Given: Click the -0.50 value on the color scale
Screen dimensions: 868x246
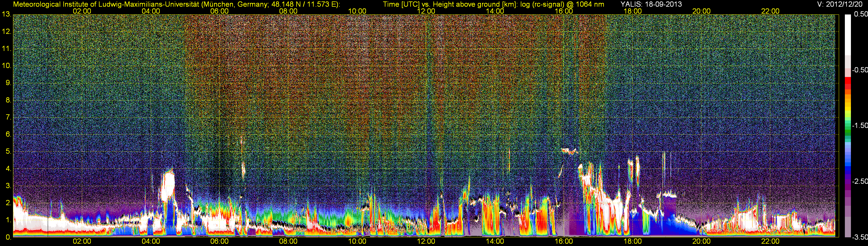Looking at the screenshot, I should pos(860,70).
